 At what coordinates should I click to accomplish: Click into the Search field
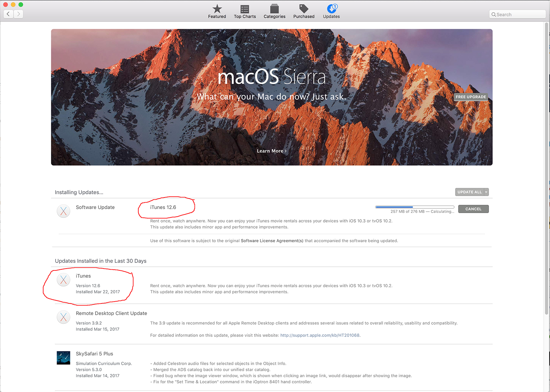[x=517, y=15]
